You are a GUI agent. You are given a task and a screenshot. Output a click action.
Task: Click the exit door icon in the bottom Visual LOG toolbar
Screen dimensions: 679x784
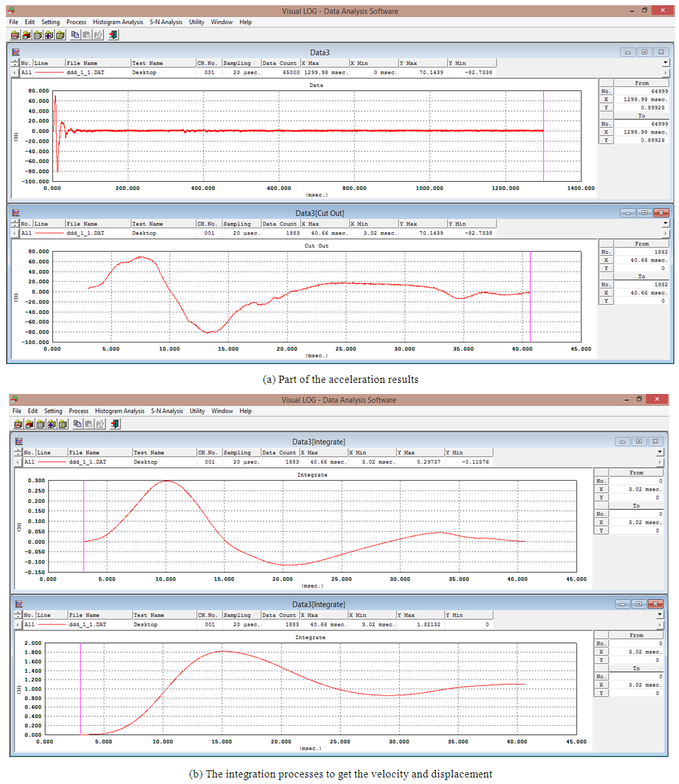pos(115,424)
